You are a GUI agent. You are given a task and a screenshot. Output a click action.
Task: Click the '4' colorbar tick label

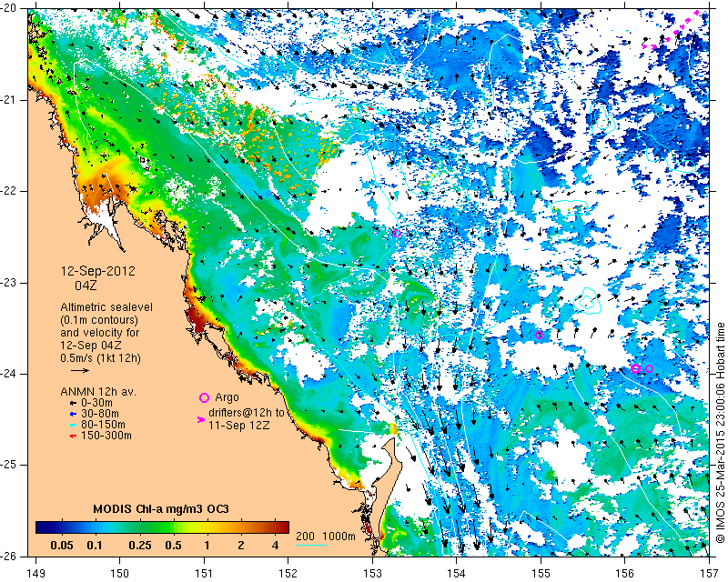point(276,546)
